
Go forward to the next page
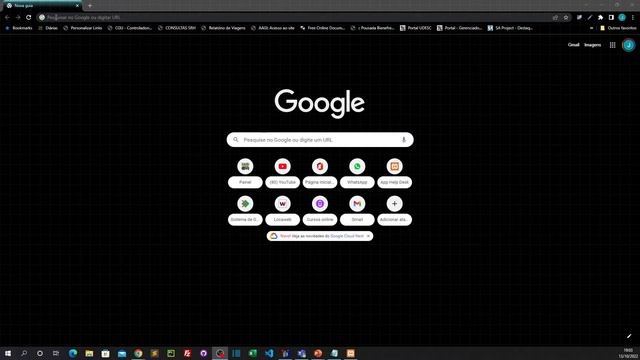coord(18,17)
